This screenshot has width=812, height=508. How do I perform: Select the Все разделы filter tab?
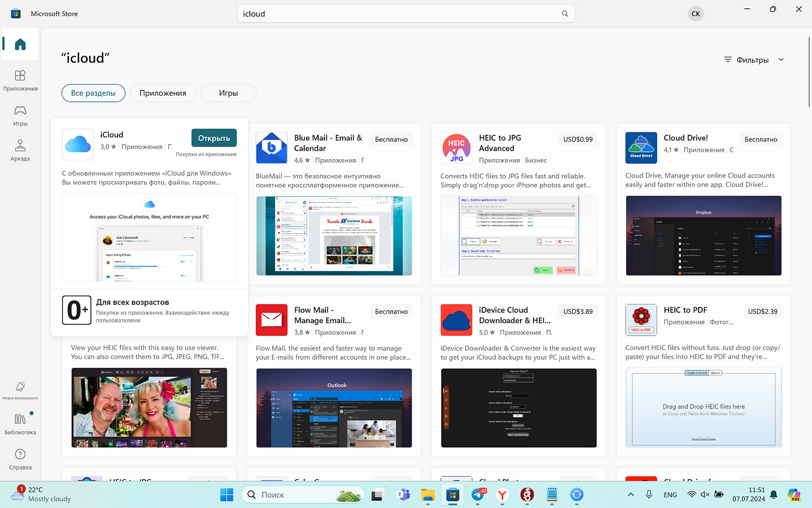(93, 93)
